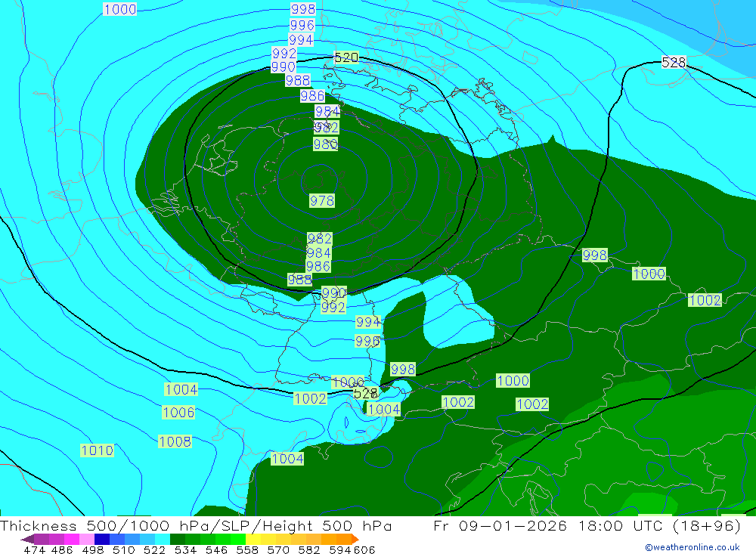The width and height of the screenshot is (756, 554).
Task: Click the dark blue legend swatch
Action: click(102, 539)
